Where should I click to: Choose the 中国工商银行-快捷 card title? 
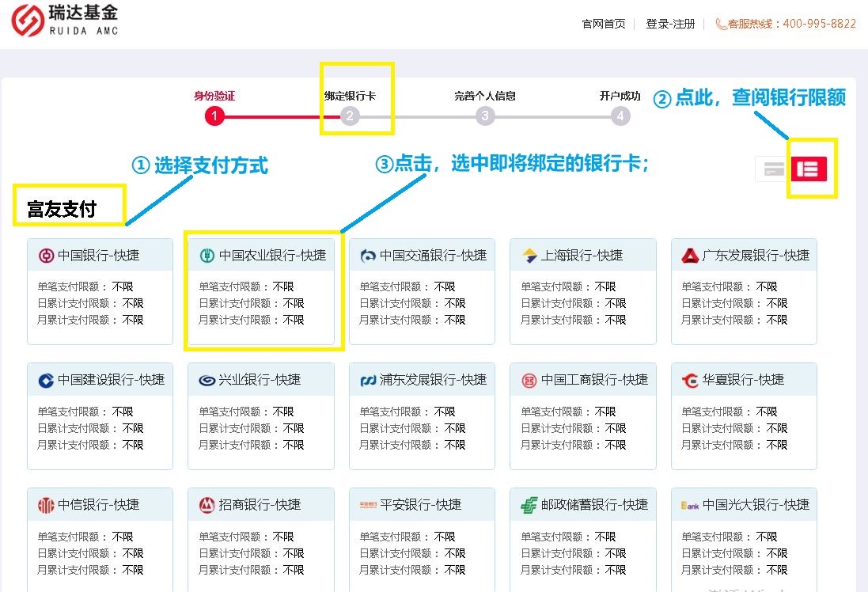[x=594, y=380]
